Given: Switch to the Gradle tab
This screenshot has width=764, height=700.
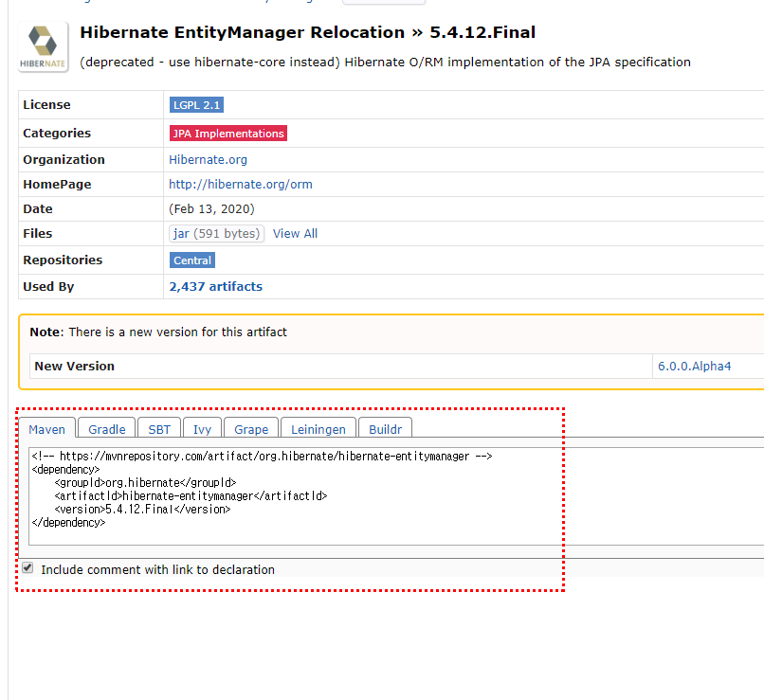Looking at the screenshot, I should click(107, 429).
